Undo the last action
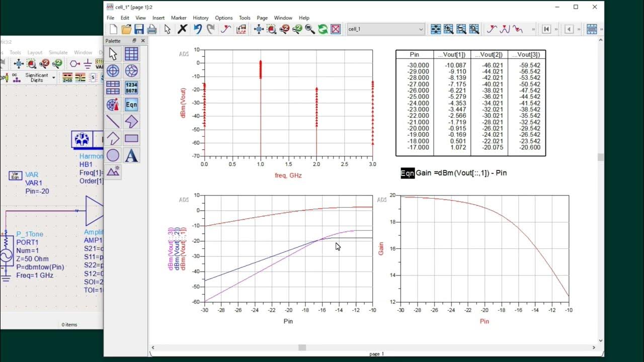The image size is (644, 362). coord(198,29)
